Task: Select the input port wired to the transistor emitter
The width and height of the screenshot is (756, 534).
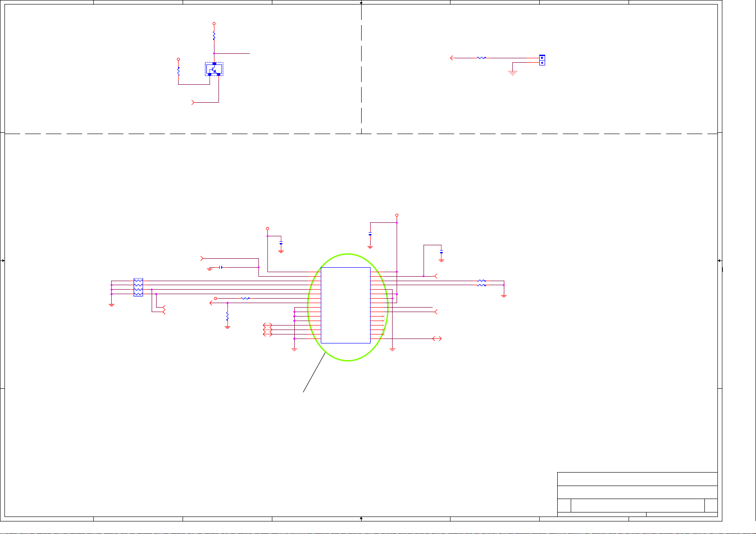Action: point(193,103)
